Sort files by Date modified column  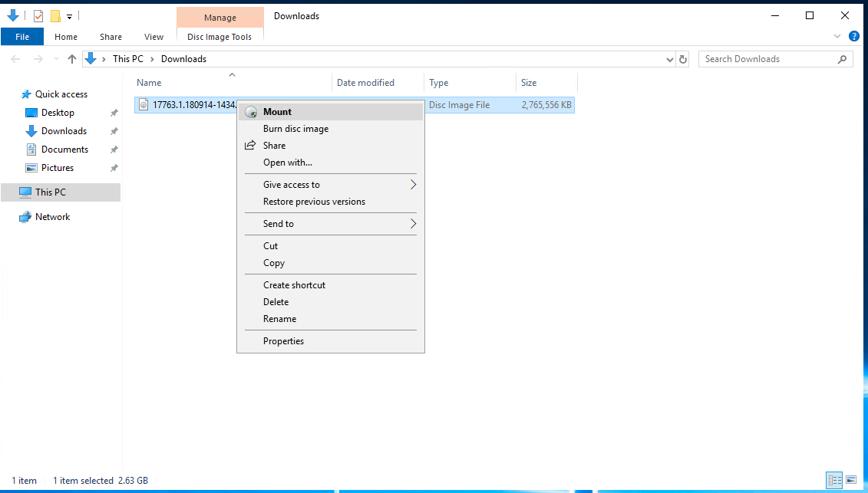click(365, 83)
